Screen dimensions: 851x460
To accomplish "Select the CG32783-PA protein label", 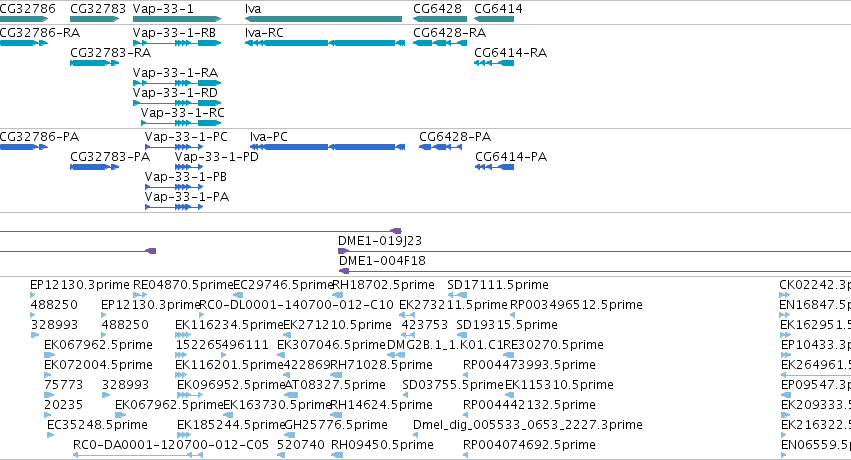I will (x=110, y=157).
